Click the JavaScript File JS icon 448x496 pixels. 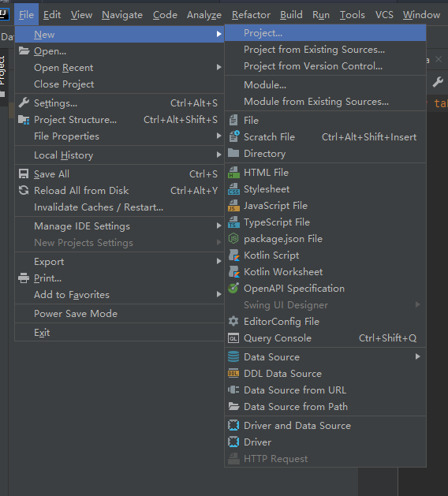click(233, 206)
